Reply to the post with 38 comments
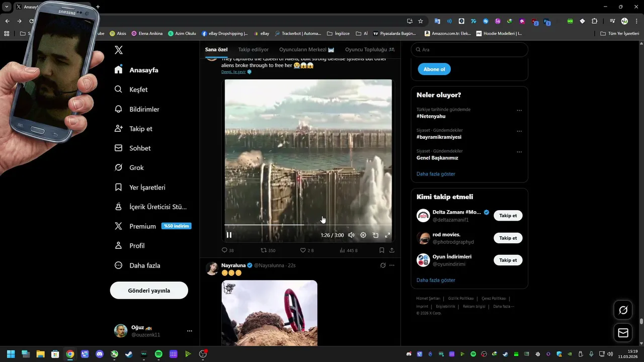Viewport: 644px width, 362px height. pos(227,250)
